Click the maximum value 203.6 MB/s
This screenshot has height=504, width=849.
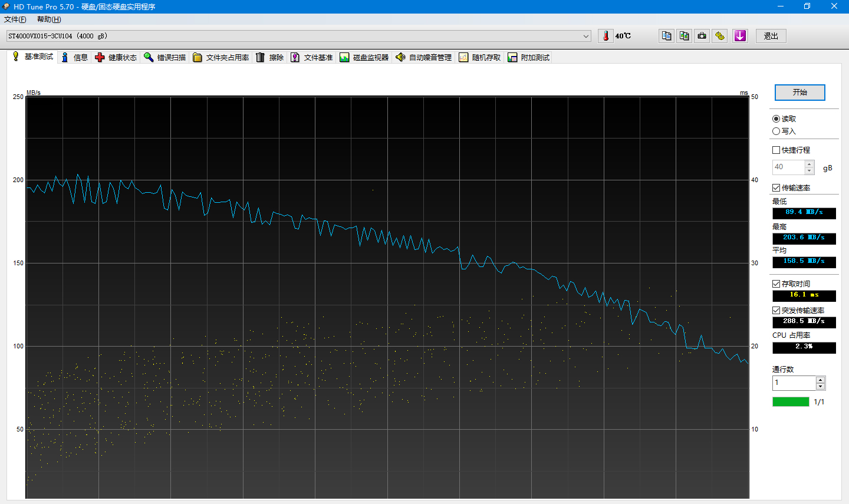tap(804, 238)
